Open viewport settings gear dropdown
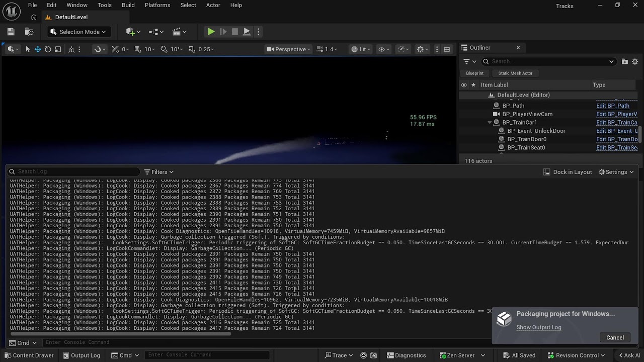This screenshot has height=362, width=644. coord(423,49)
